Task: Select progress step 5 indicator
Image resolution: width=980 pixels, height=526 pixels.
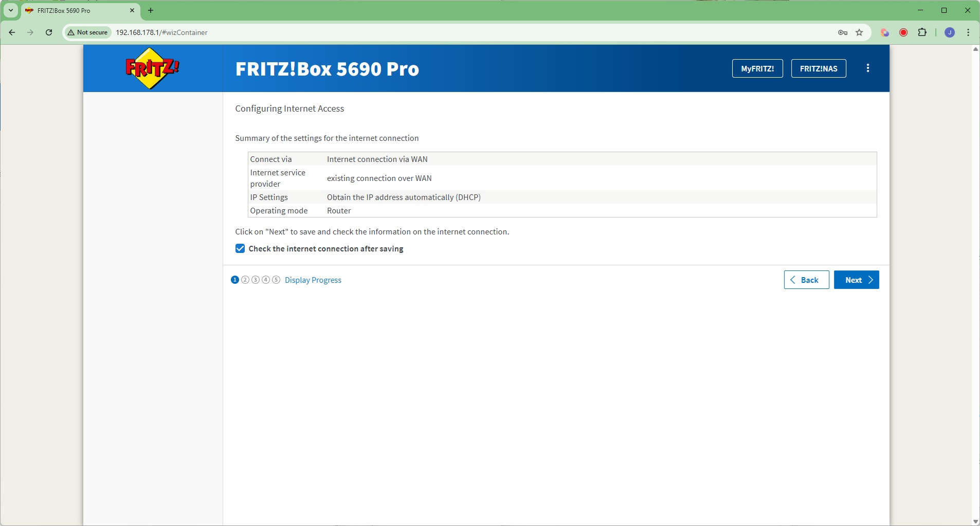Action: (276, 280)
